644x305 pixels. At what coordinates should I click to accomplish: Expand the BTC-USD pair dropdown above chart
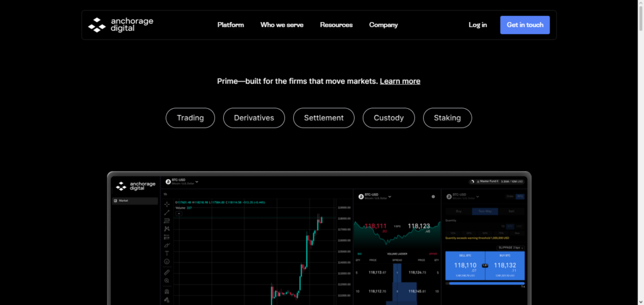pos(197,182)
